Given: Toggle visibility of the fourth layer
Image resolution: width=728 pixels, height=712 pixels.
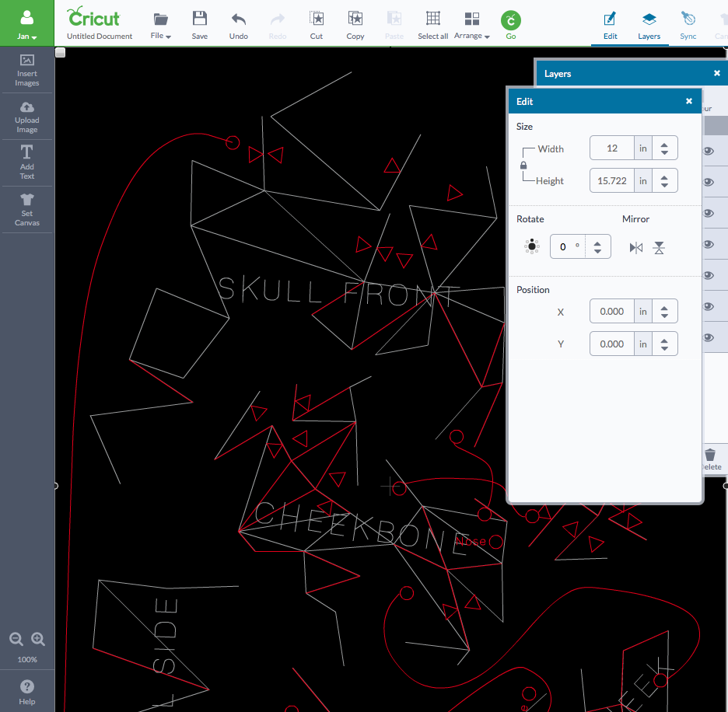Looking at the screenshot, I should click(x=709, y=244).
